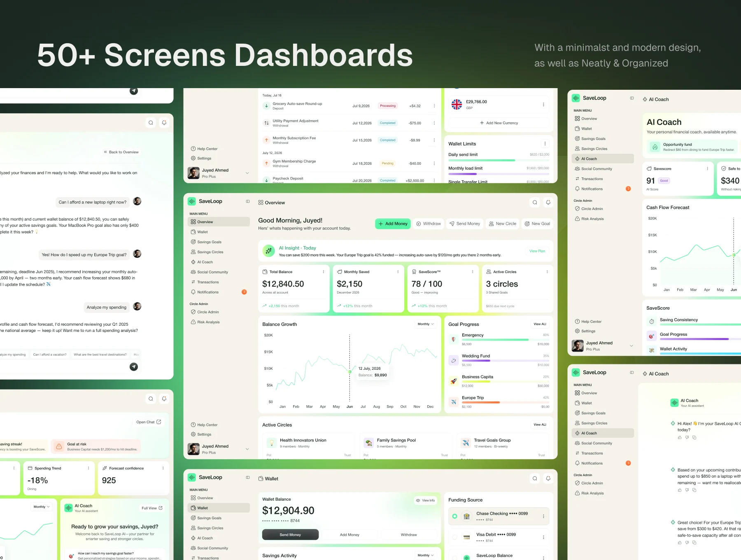741x560 pixels.
Task: Open Social Community in the Overview dashboard sidebar
Action: point(219,272)
